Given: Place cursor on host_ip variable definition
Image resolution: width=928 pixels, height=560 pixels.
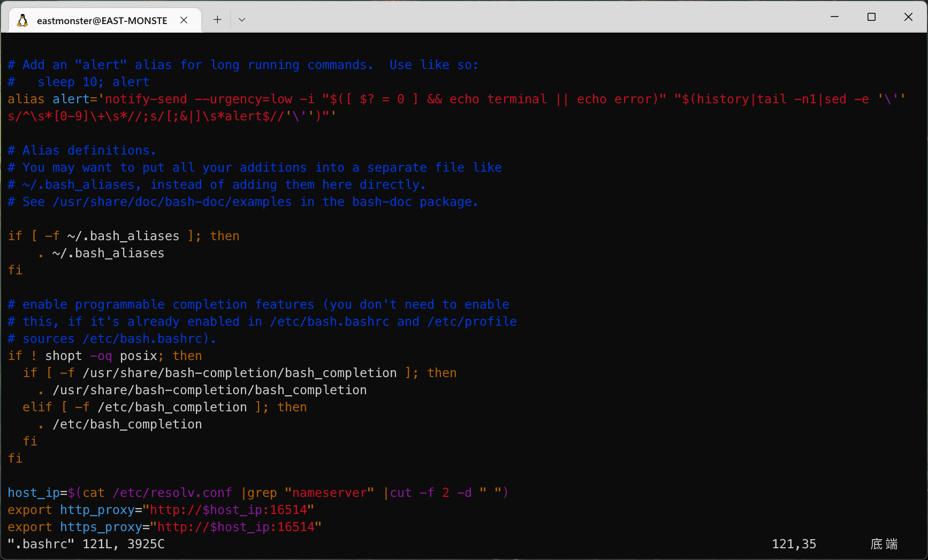Looking at the screenshot, I should point(33,493).
